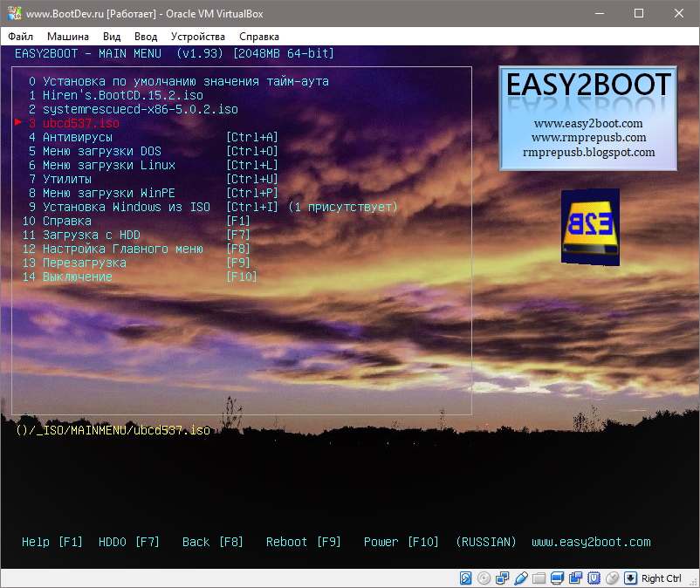700x588 pixels.
Task: Click the VirtualBox window title icon
Action: tap(14, 13)
